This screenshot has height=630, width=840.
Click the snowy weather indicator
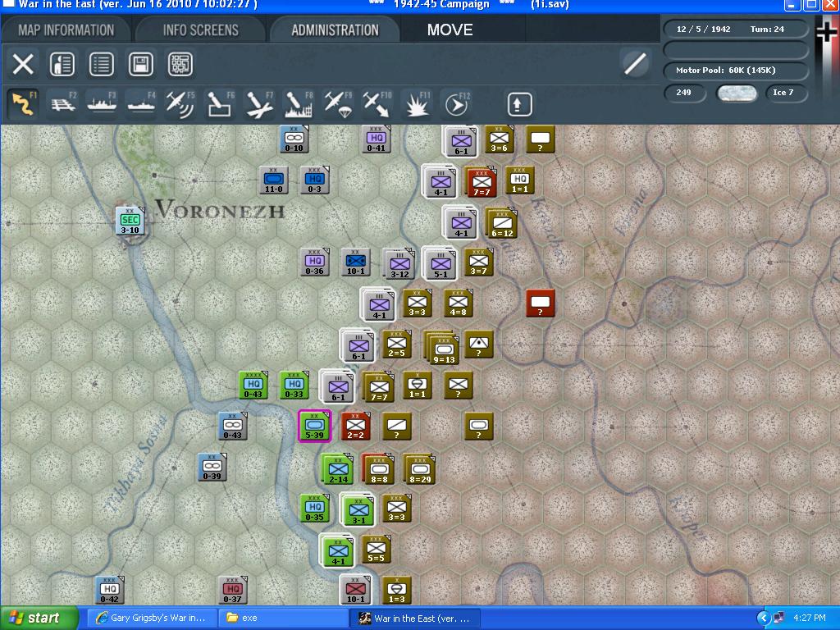tap(737, 93)
